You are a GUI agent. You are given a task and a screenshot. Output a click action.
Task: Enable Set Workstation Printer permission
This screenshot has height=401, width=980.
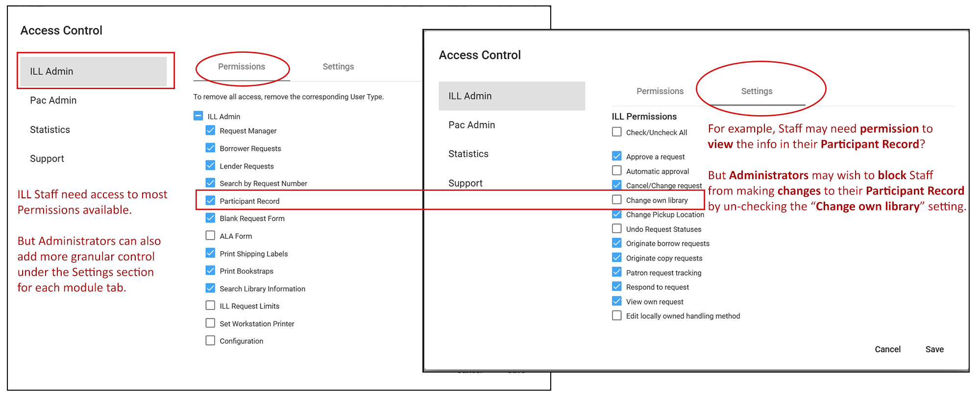pos(211,323)
